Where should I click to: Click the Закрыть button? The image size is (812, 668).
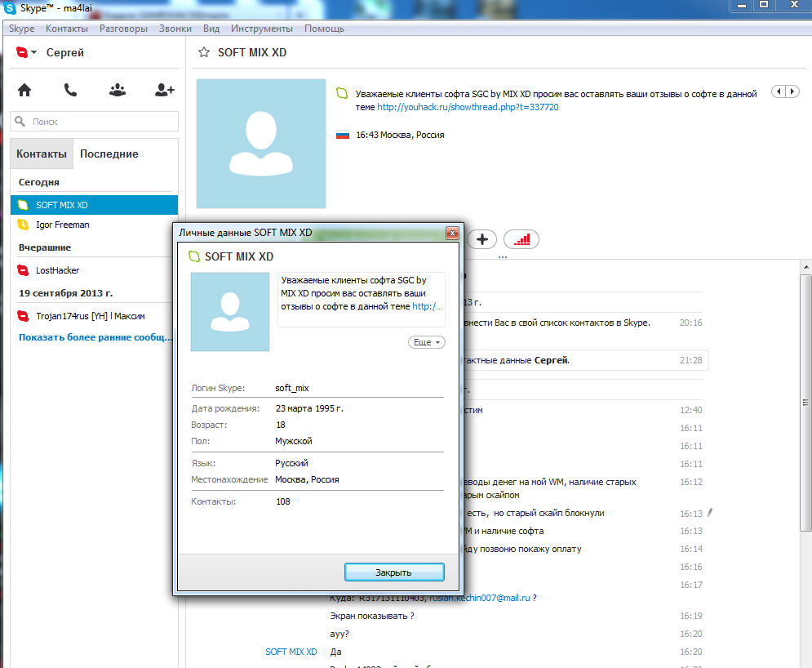pos(394,572)
